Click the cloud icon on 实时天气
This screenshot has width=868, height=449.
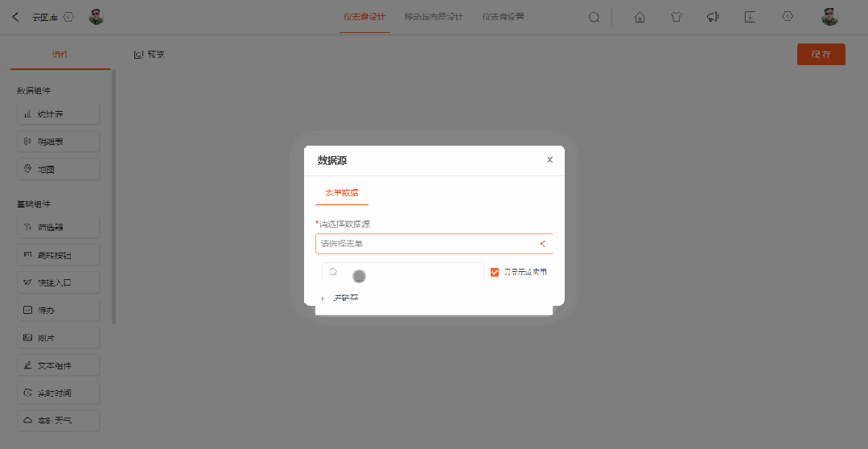27,421
